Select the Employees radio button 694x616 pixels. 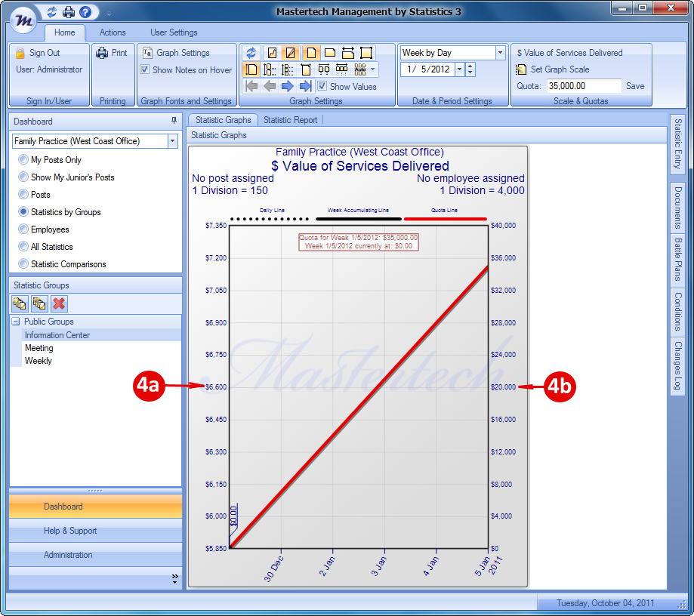coord(23,229)
